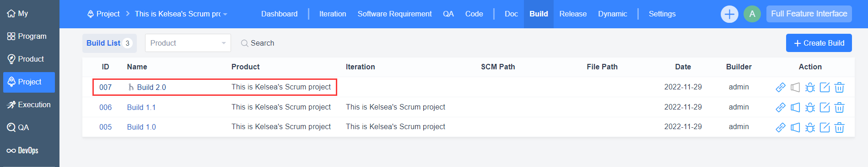This screenshot has height=167, width=868.
Task: Click the round plus quick-add icon
Action: [729, 14]
